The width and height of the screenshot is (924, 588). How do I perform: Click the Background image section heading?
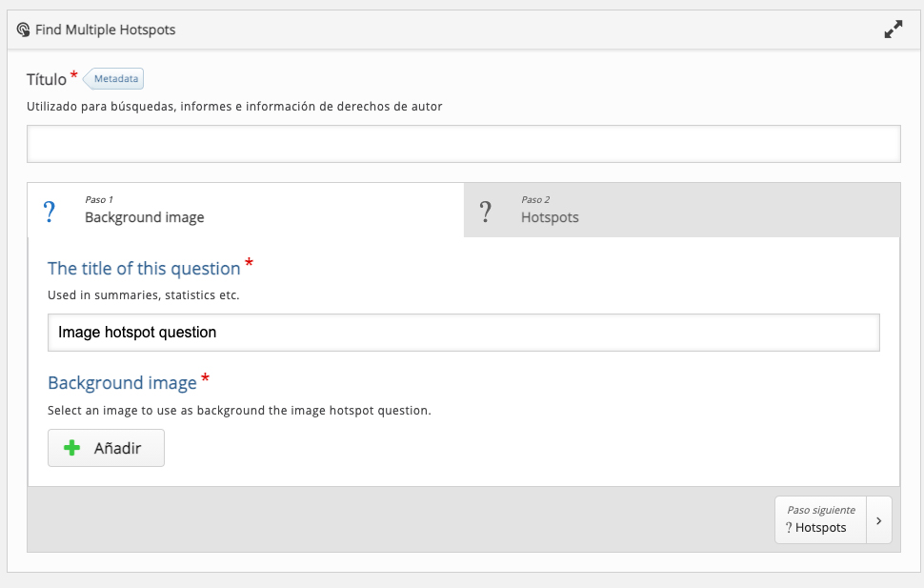123,383
